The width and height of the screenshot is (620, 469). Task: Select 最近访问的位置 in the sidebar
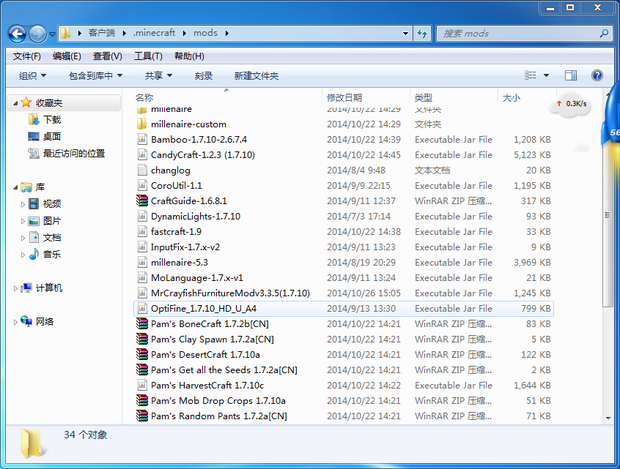click(66, 153)
